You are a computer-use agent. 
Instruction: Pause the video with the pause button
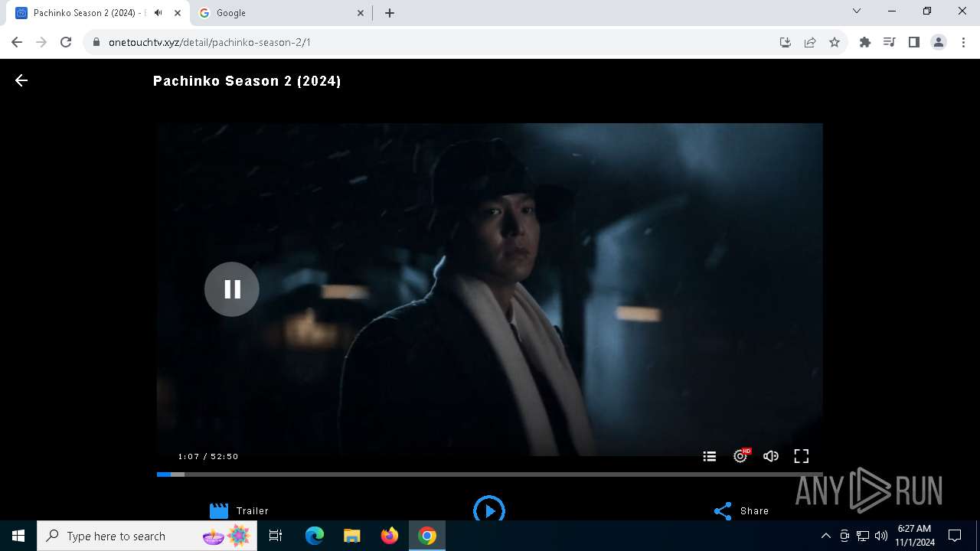(232, 289)
